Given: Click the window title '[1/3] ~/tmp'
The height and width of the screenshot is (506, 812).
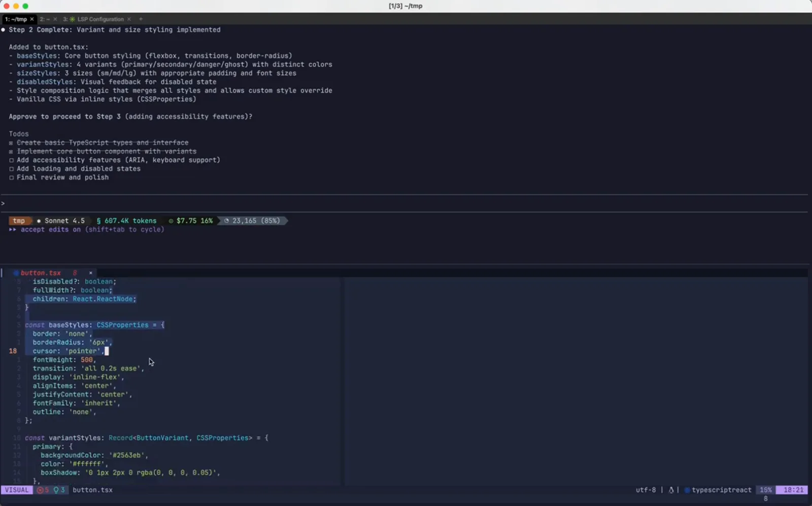Looking at the screenshot, I should pos(405,6).
